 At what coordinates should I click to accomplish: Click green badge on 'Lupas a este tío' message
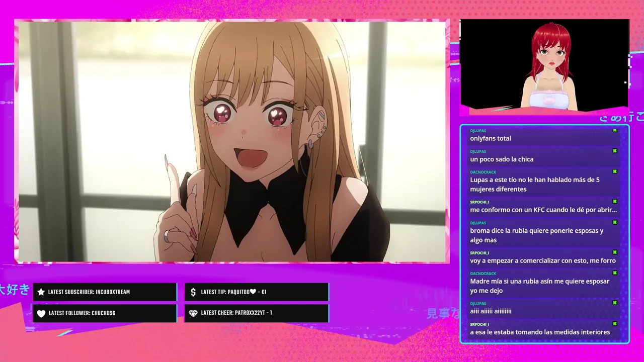pos(615,171)
